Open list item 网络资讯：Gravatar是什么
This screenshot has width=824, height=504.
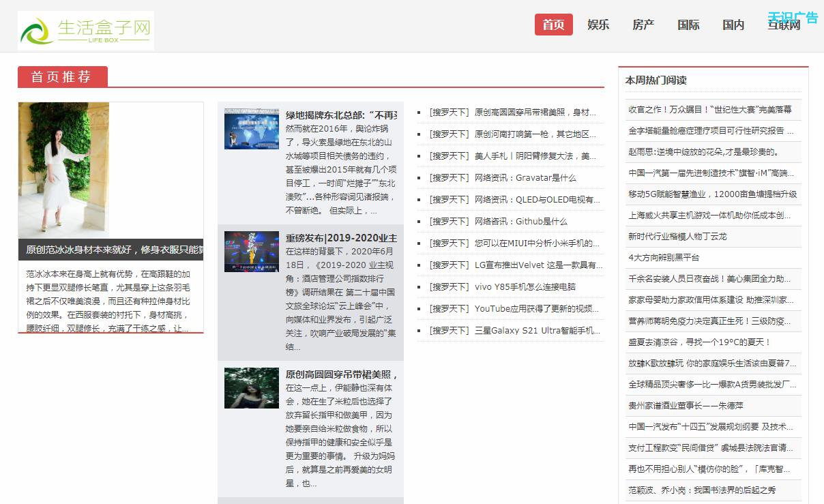coord(525,177)
